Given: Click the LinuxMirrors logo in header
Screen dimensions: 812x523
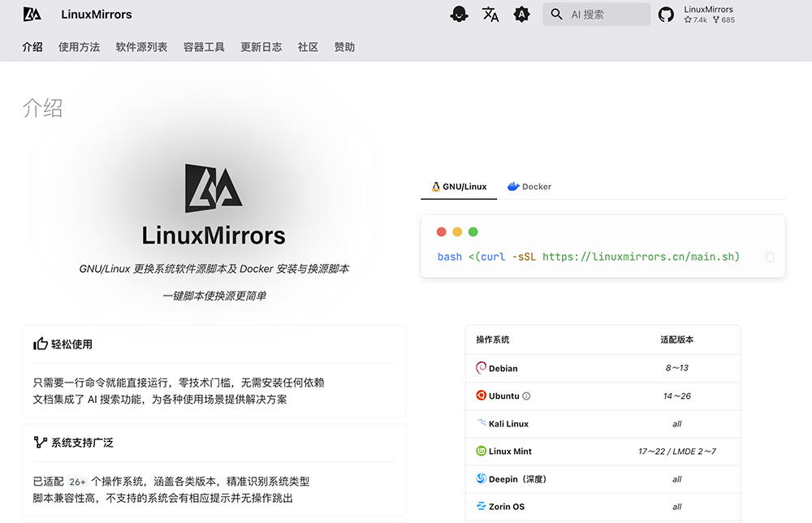Looking at the screenshot, I should [x=32, y=15].
